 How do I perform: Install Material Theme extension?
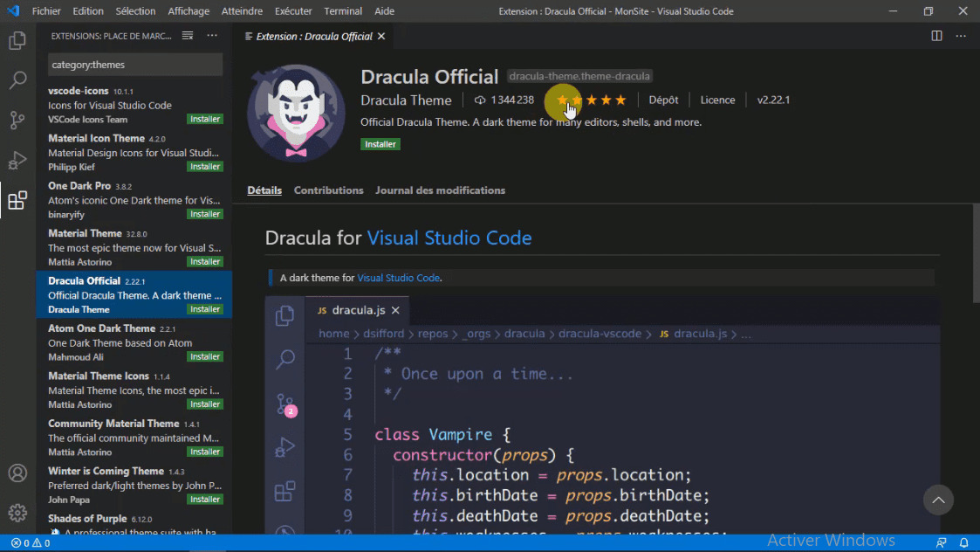[205, 262]
